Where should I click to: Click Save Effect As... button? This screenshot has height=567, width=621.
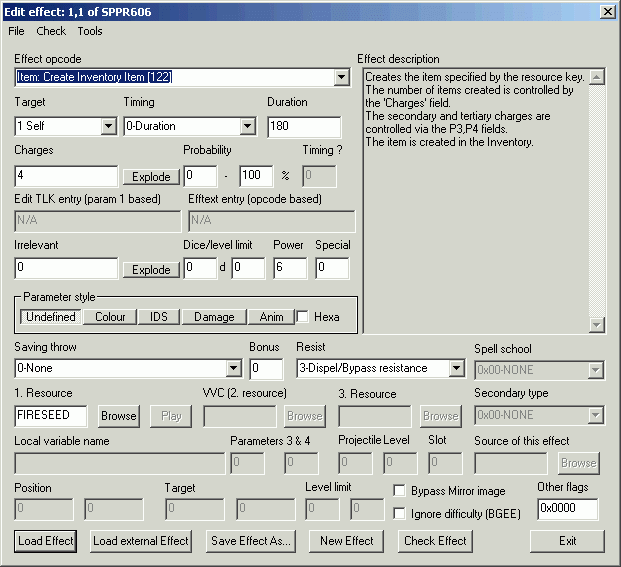click(251, 541)
